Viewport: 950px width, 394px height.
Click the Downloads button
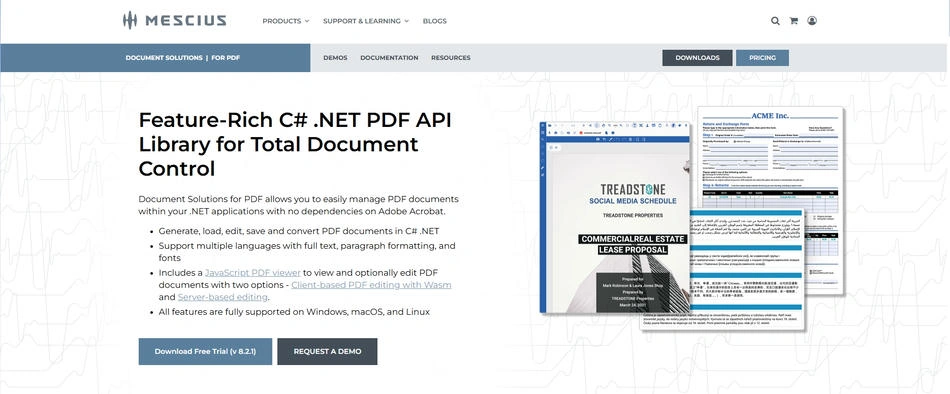coord(697,58)
